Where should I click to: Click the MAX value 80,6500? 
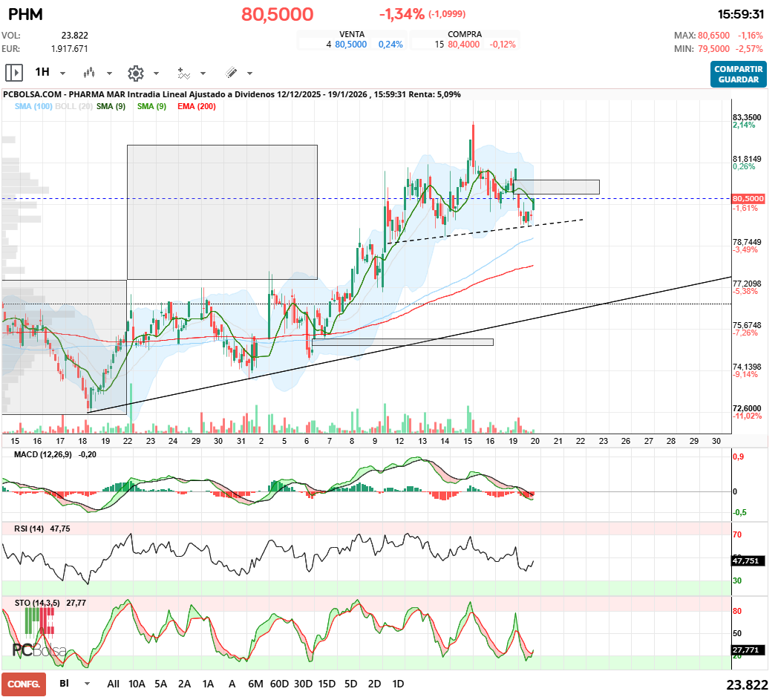713,36
